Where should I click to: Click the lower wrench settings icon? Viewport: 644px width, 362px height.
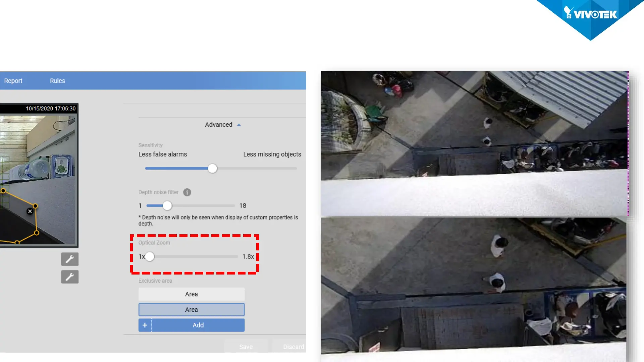coord(70,277)
